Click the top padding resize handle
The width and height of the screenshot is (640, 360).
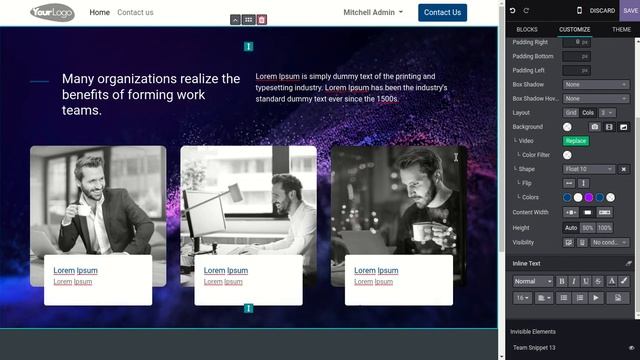[248, 47]
